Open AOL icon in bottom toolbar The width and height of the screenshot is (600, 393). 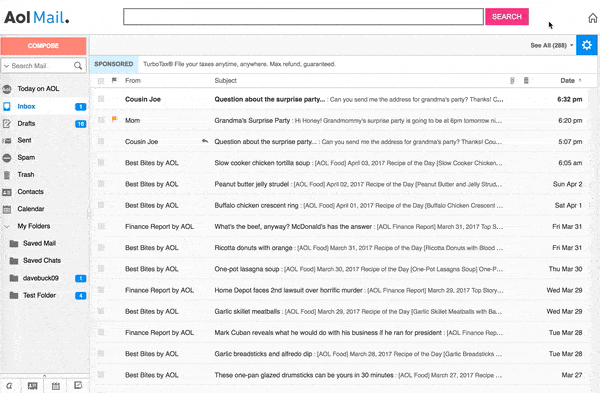pyautogui.click(x=9, y=386)
